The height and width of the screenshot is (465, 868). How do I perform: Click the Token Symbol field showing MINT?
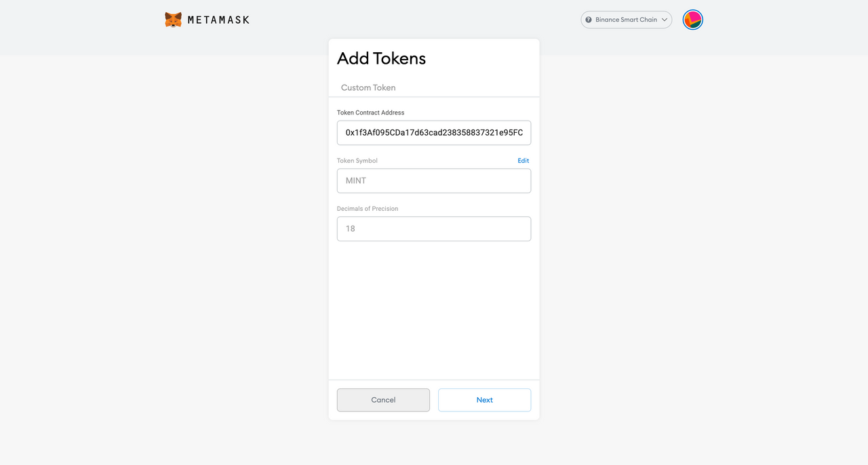[x=434, y=181]
